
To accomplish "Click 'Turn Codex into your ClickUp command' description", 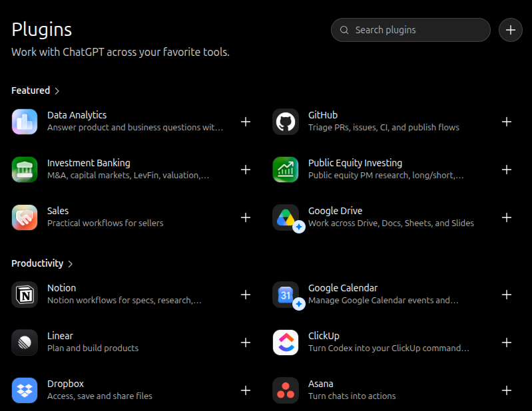I will pyautogui.click(x=388, y=348).
